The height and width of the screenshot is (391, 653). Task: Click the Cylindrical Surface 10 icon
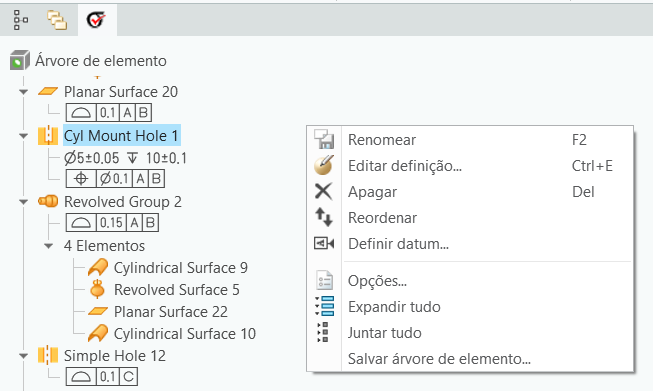point(98,333)
